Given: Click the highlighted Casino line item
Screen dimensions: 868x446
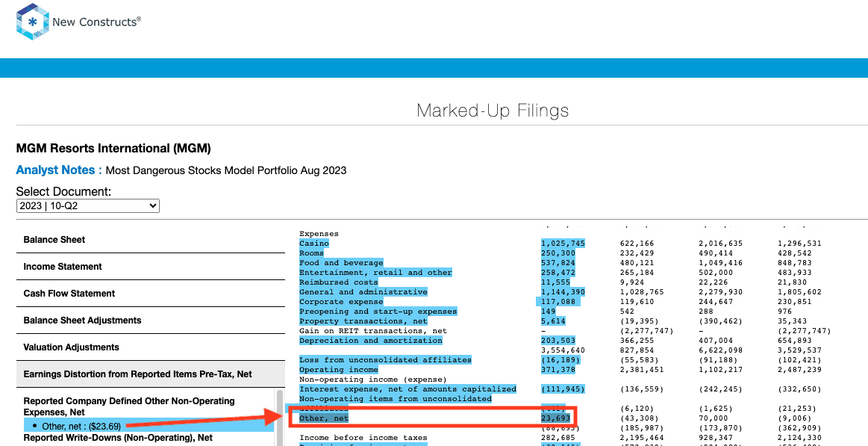Looking at the screenshot, I should coord(314,244).
